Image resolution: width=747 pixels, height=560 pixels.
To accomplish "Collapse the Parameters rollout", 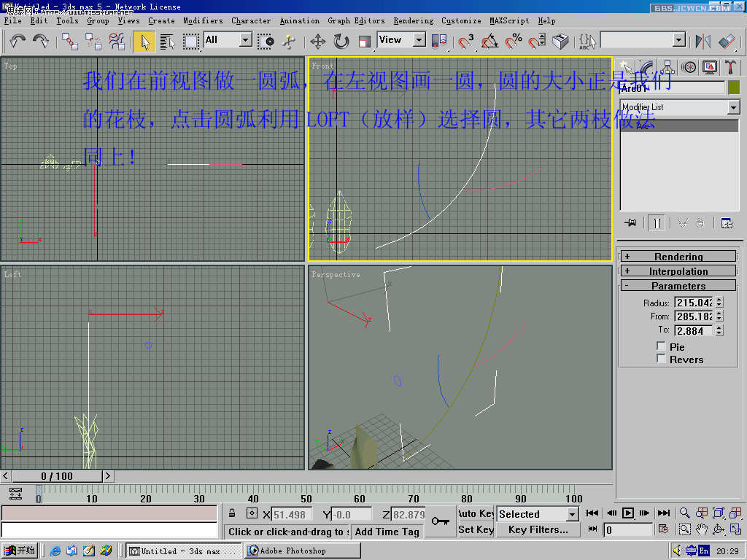I will [x=678, y=286].
